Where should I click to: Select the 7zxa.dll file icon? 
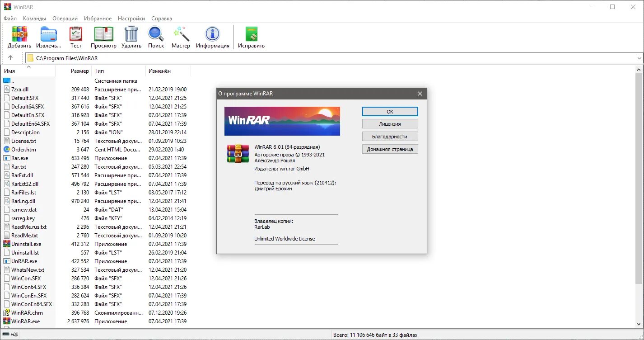tap(7, 90)
